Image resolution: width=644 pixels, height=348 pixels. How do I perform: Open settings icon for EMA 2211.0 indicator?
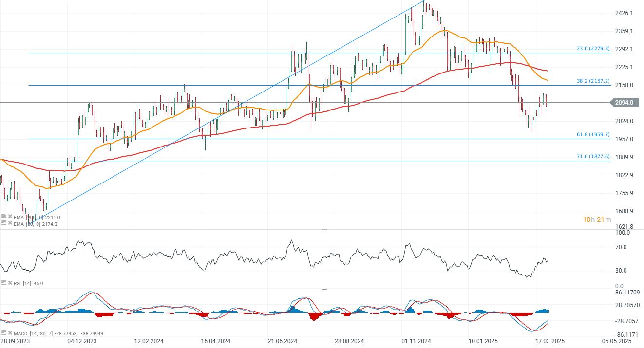pyautogui.click(x=4, y=216)
